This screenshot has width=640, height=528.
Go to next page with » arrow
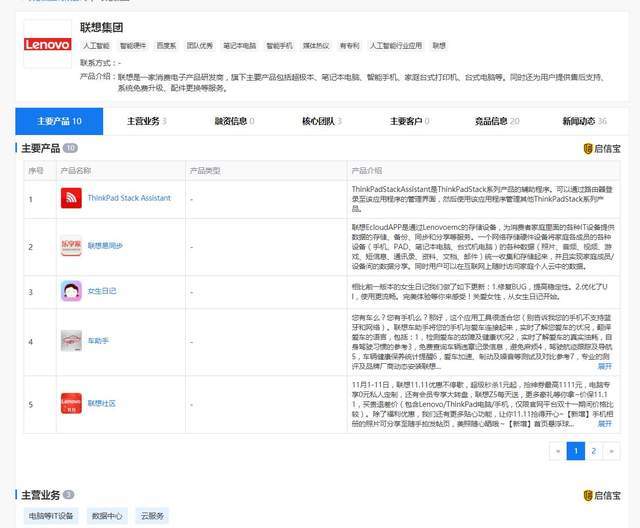611,451
